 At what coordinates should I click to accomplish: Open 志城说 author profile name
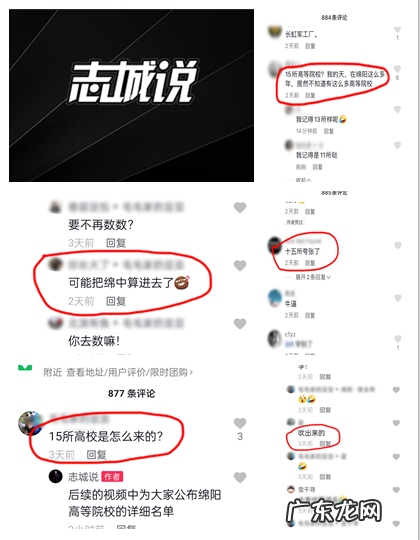click(83, 477)
